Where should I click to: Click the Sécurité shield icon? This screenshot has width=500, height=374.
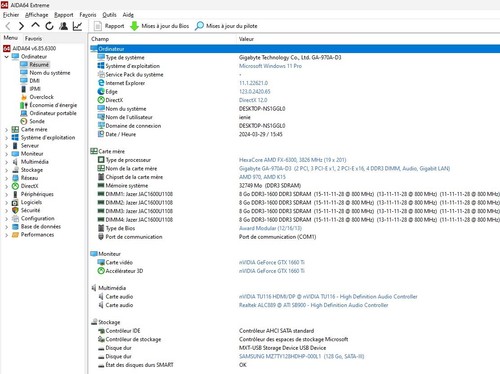point(15,210)
